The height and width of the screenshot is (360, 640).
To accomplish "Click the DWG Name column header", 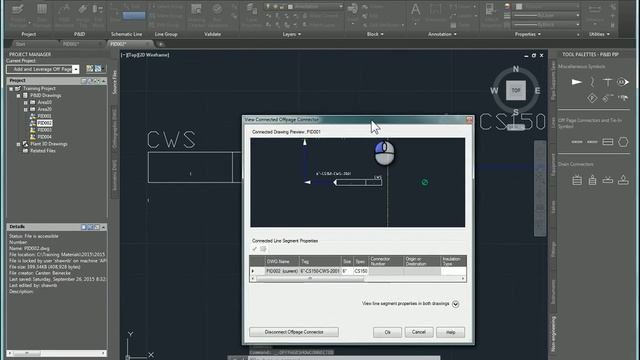I will [282, 261].
